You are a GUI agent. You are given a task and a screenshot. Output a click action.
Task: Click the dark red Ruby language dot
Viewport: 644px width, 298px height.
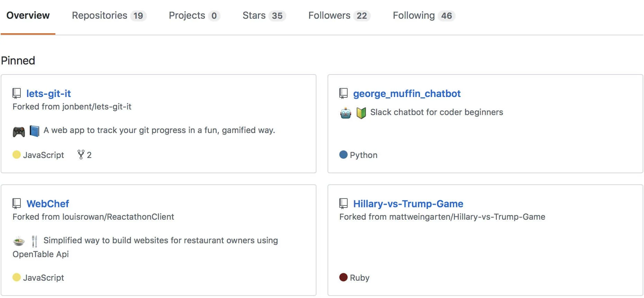(343, 277)
